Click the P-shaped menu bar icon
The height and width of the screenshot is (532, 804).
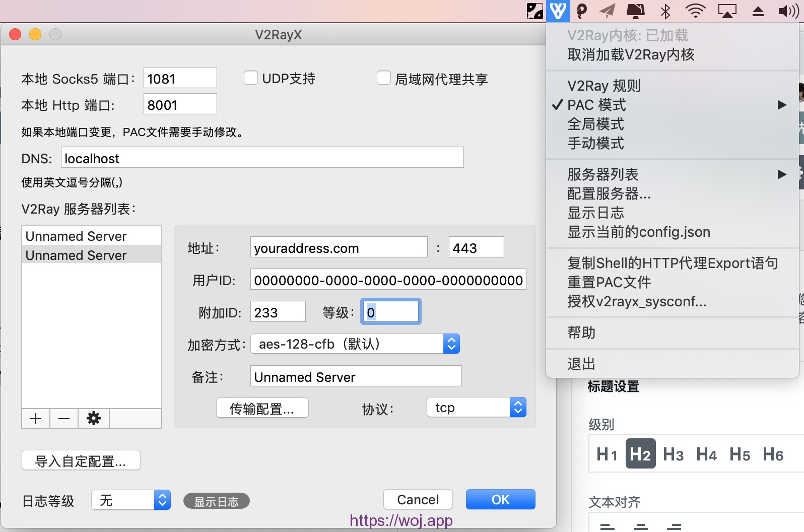point(582,11)
